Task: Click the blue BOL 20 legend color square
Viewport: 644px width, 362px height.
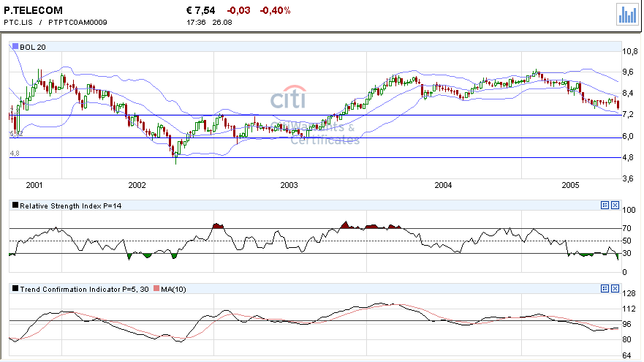Action: click(x=15, y=46)
